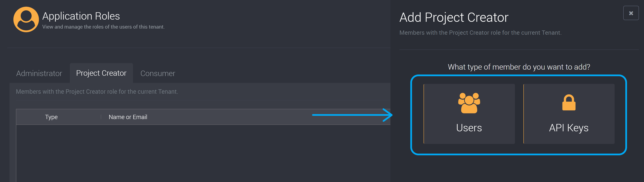The height and width of the screenshot is (182, 644).
Task: Click the empty members table body
Action: point(203,153)
